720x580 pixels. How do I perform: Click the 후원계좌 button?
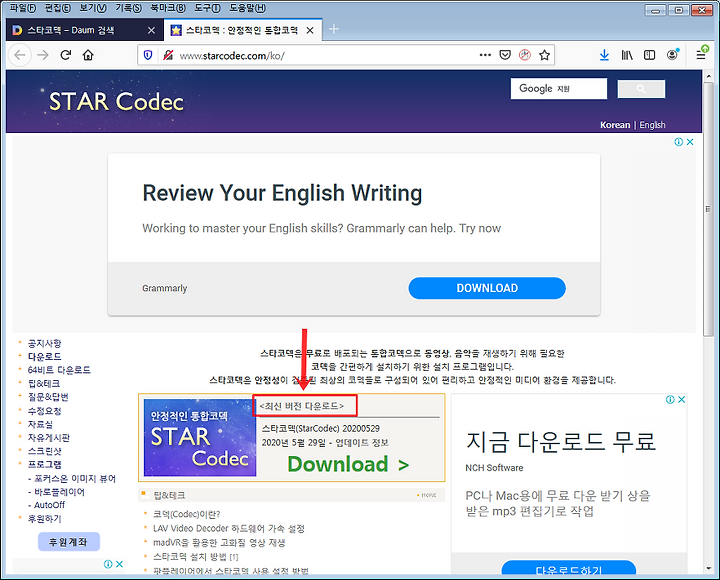tap(68, 542)
